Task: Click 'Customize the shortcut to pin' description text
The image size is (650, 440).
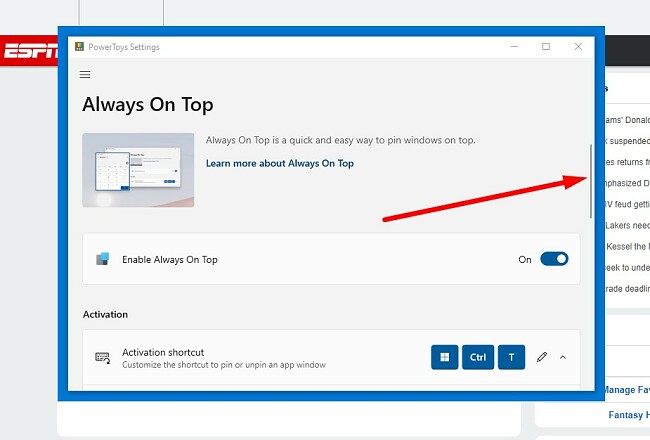Action: (224, 365)
